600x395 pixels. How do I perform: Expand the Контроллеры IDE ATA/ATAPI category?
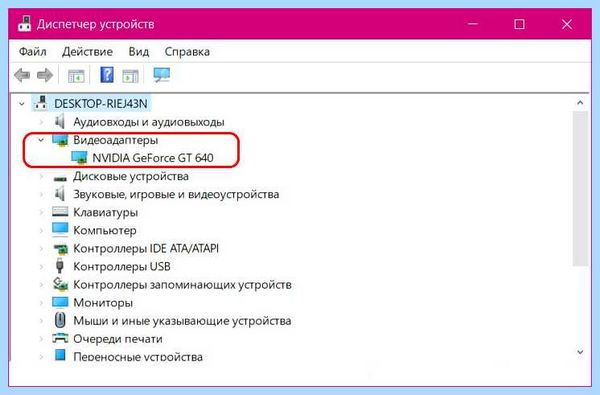click(x=41, y=248)
